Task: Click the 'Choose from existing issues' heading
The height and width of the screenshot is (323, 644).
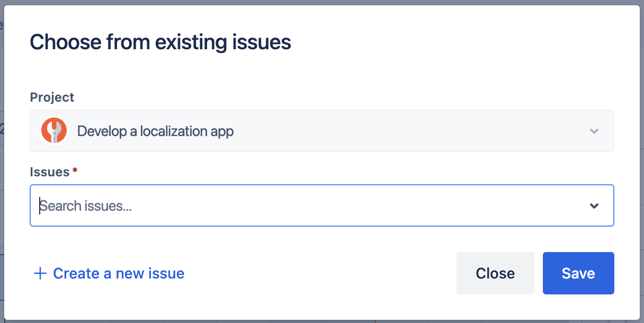Action: click(160, 42)
